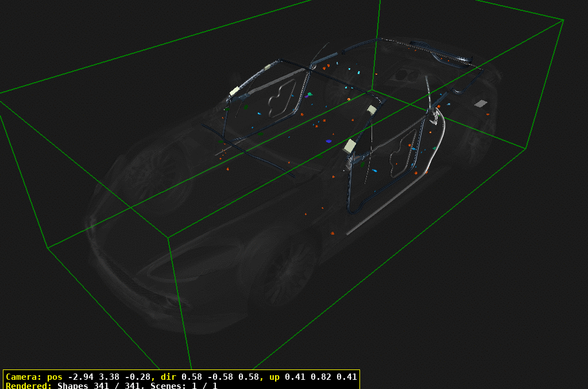Select the gray rectangular patch on car body

480,104
